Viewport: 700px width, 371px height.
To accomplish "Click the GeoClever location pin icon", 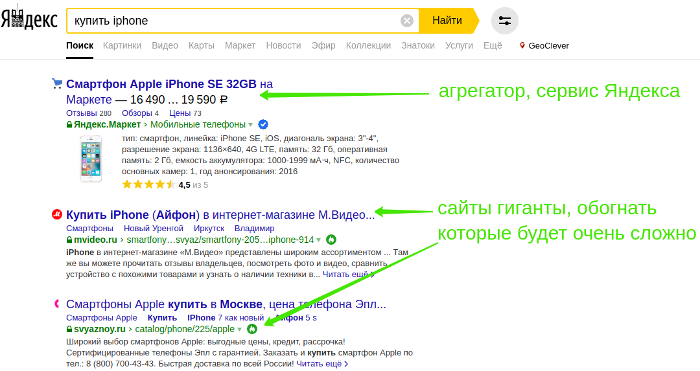I will point(522,46).
